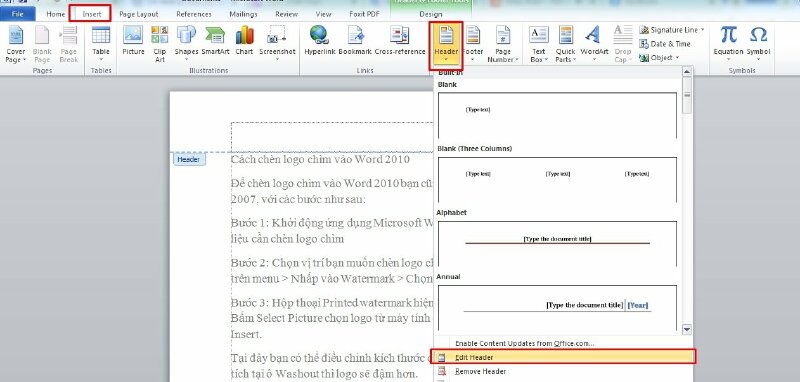Insert a Cross-reference
Screen dimensions: 800x382
point(399,41)
